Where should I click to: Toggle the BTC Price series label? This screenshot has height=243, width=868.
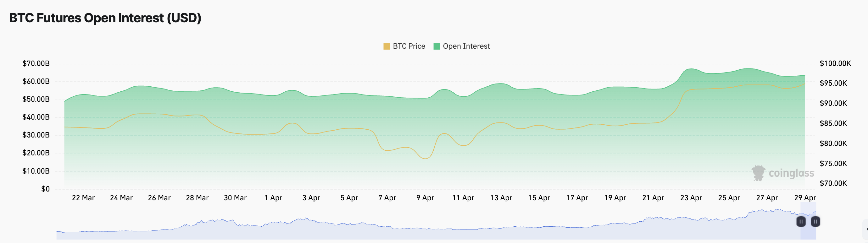(409, 46)
